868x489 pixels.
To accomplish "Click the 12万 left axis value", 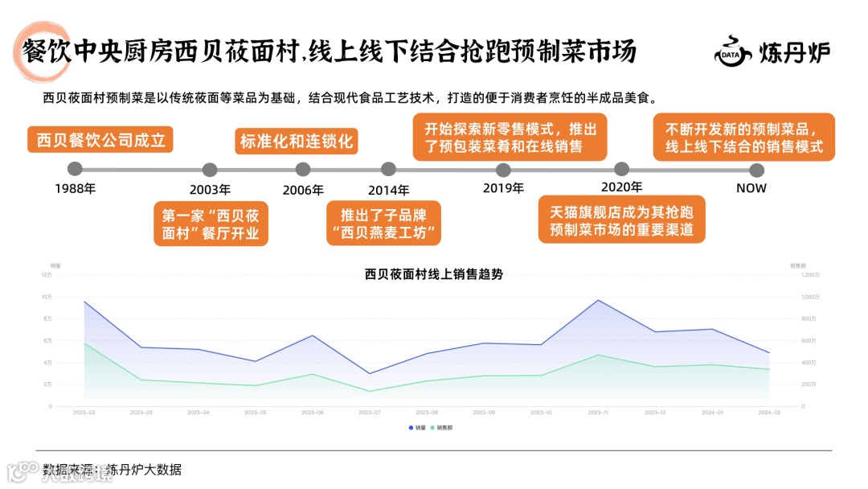I will click(x=47, y=275).
